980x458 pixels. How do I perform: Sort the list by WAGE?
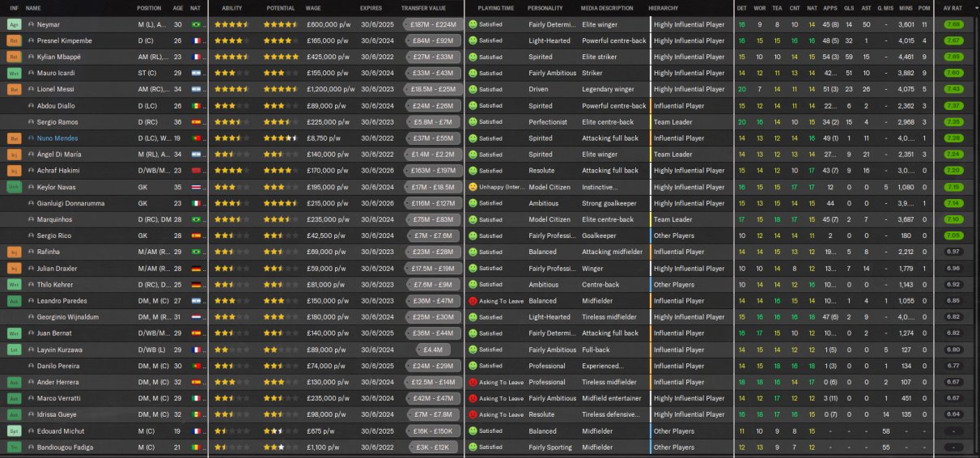click(x=313, y=8)
